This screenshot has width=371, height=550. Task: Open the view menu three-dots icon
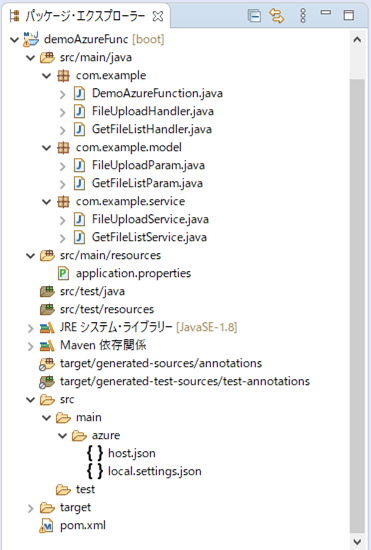click(303, 16)
